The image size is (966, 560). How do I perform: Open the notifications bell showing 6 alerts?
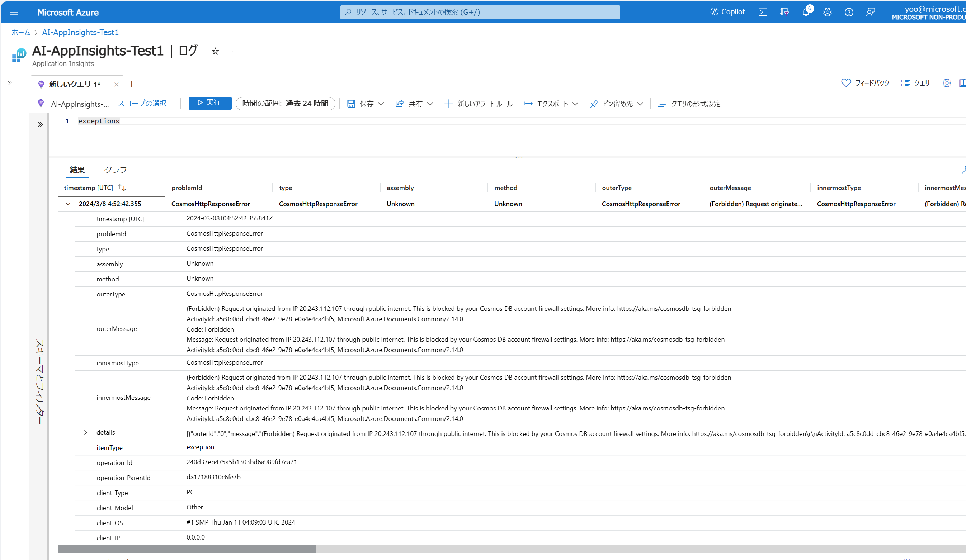(x=805, y=12)
